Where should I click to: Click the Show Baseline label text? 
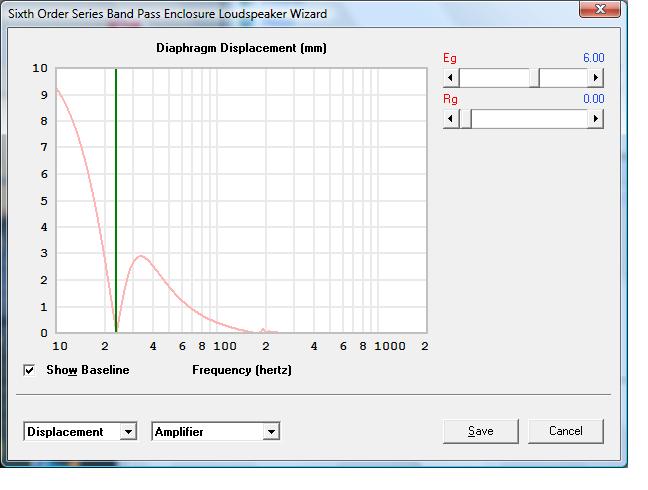click(x=88, y=370)
